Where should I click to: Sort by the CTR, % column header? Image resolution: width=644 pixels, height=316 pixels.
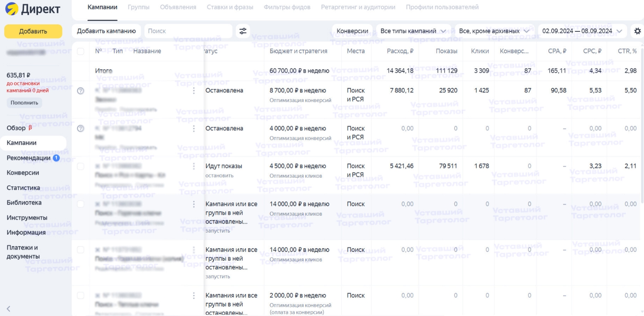tap(627, 51)
